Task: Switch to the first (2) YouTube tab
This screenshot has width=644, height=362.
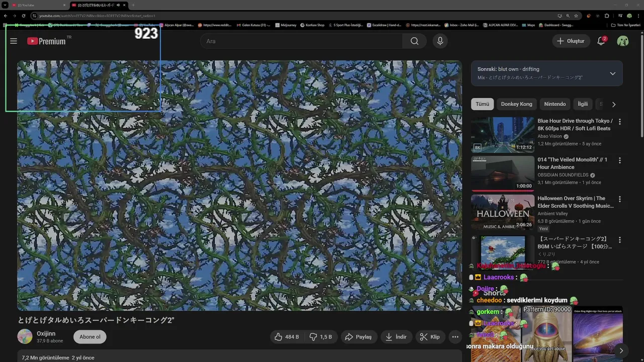Action: (x=38, y=5)
